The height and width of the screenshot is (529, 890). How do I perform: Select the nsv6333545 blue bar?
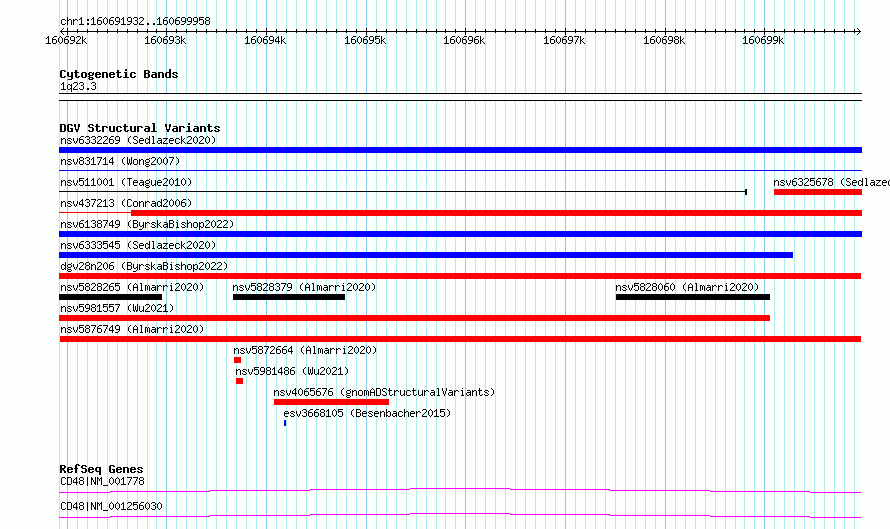click(x=426, y=255)
